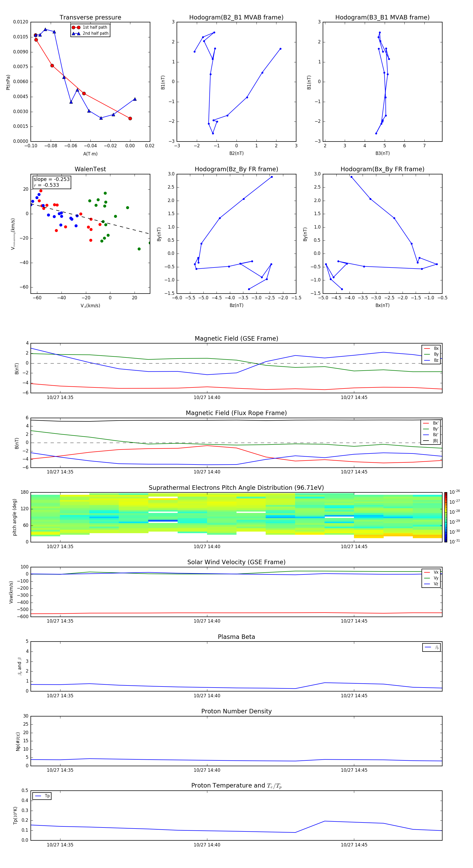The height and width of the screenshot is (868, 473).
Task: Click the '-600' tick on solar wind axis
Action: (22, 617)
